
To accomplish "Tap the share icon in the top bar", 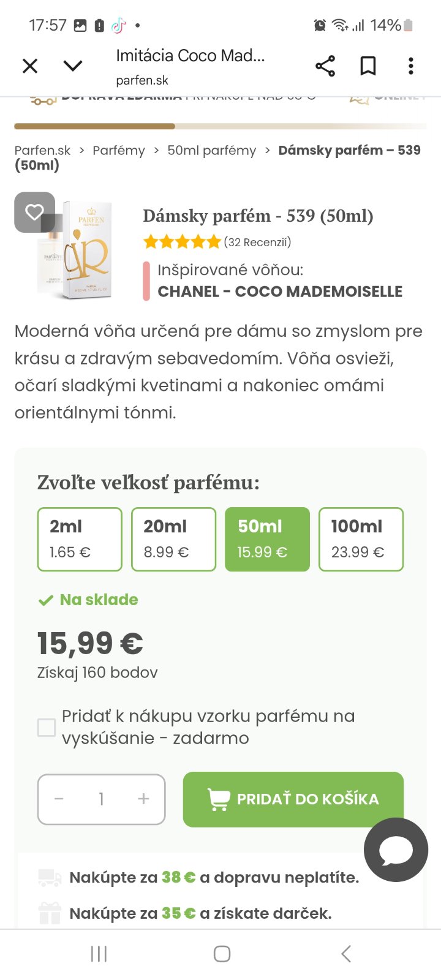I will [x=325, y=66].
